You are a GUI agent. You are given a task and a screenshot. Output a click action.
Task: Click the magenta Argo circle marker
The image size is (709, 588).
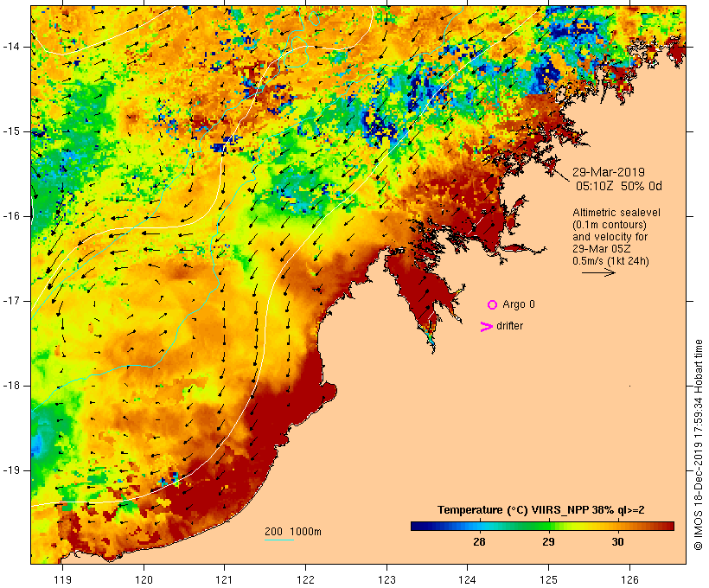(x=493, y=305)
